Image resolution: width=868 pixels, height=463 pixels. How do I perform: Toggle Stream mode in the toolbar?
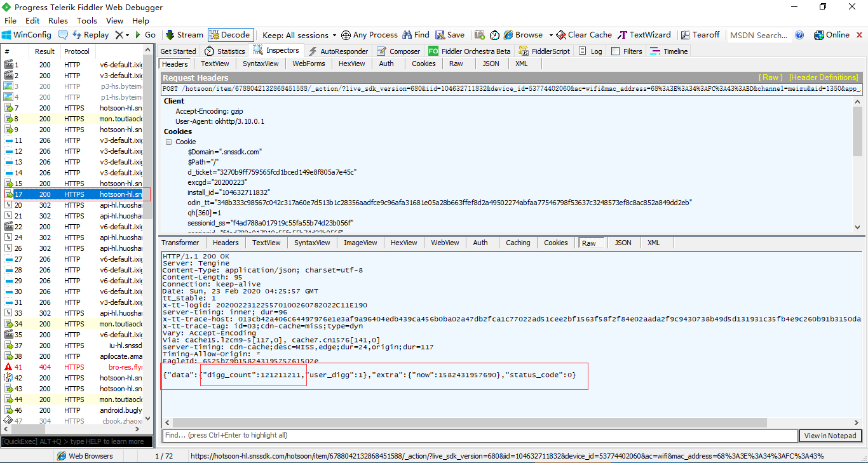click(184, 35)
